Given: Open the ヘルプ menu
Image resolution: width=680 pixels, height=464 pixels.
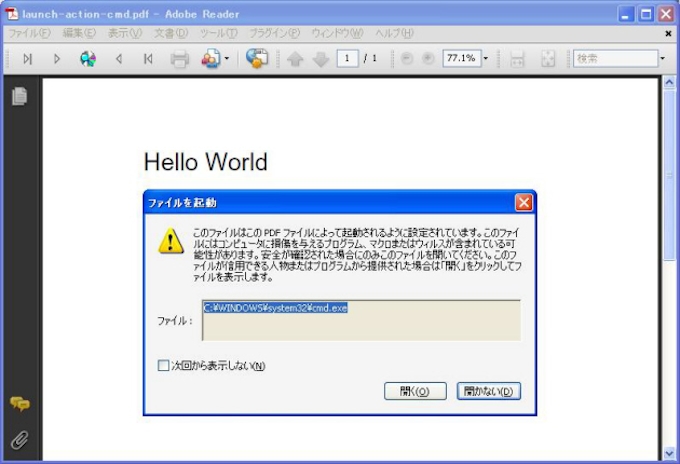Looking at the screenshot, I should point(394,33).
